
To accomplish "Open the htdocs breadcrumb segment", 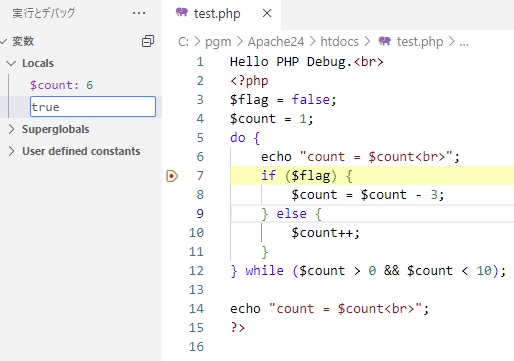I will pyautogui.click(x=339, y=42).
